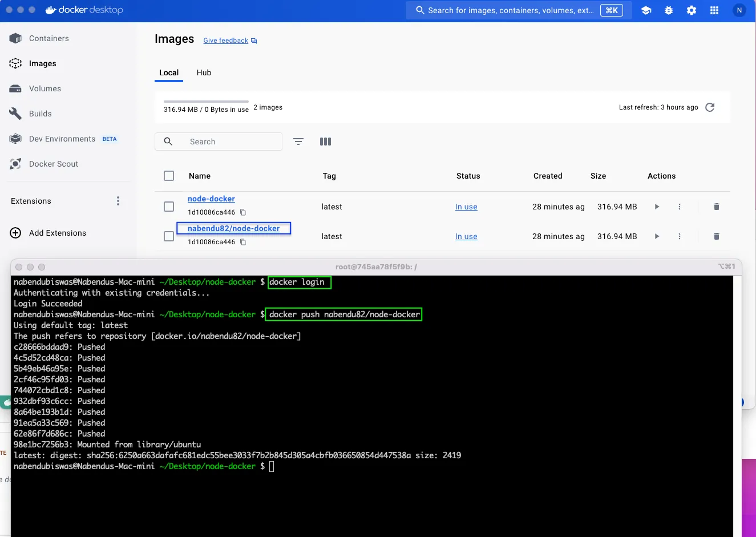756x537 pixels.
Task: Open Dev Environments in the sidebar
Action: pos(62,139)
